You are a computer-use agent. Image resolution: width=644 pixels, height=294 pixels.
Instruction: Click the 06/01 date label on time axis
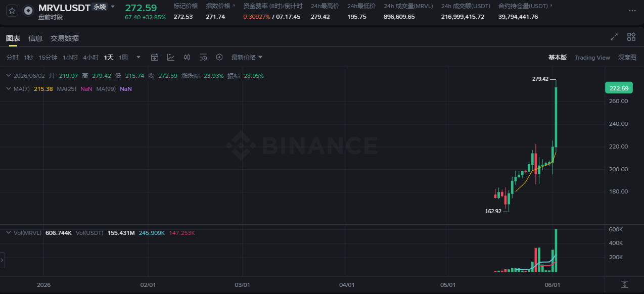pyautogui.click(x=552, y=285)
